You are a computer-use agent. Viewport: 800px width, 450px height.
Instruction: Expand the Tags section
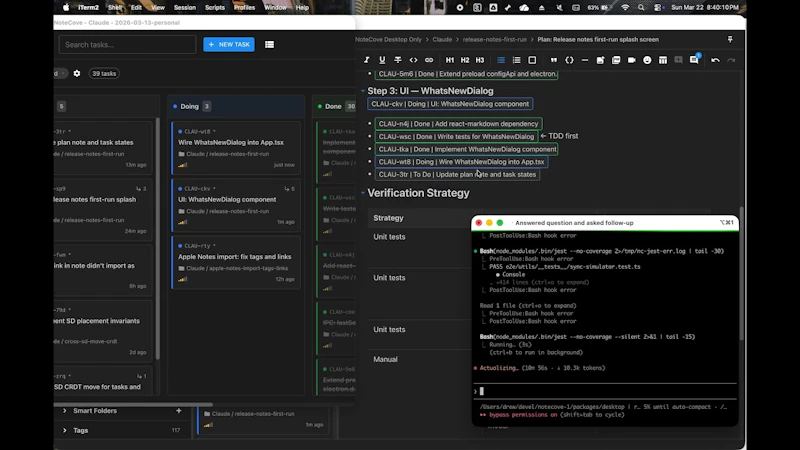point(64,430)
